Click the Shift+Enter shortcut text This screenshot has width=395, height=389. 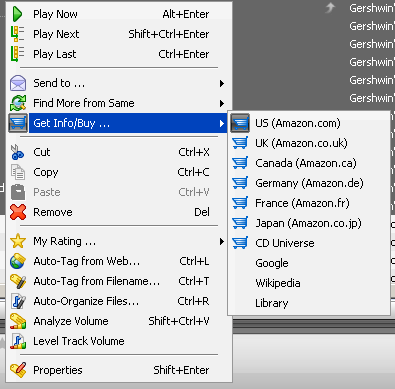click(181, 370)
